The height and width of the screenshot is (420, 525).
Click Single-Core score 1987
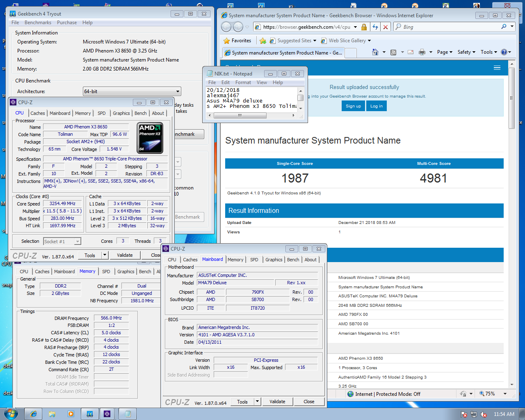(x=295, y=178)
